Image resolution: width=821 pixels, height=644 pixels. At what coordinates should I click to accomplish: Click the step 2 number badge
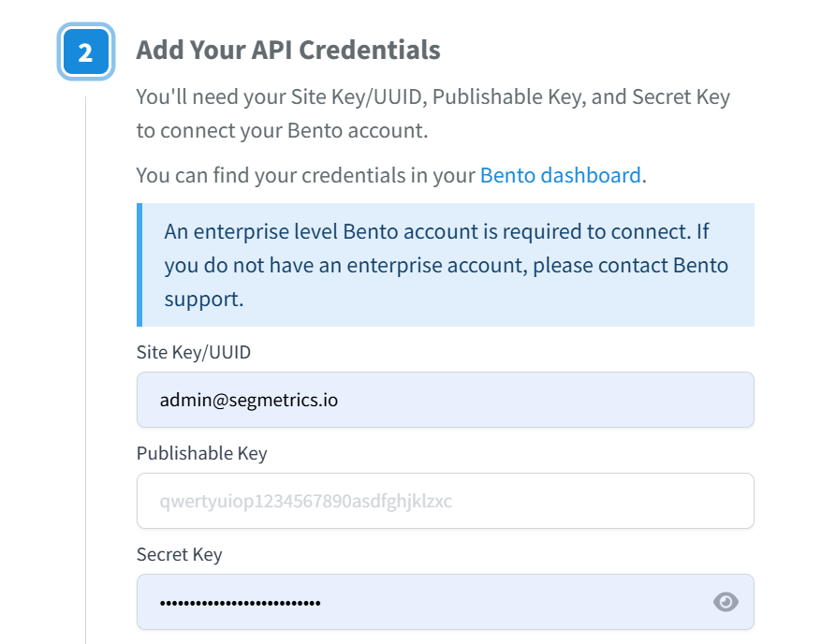coord(85,51)
